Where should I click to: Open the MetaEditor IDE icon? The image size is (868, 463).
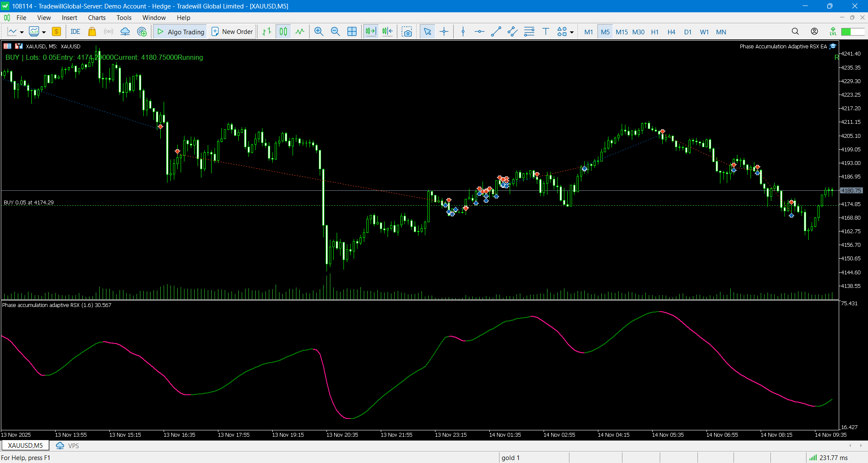pos(75,32)
